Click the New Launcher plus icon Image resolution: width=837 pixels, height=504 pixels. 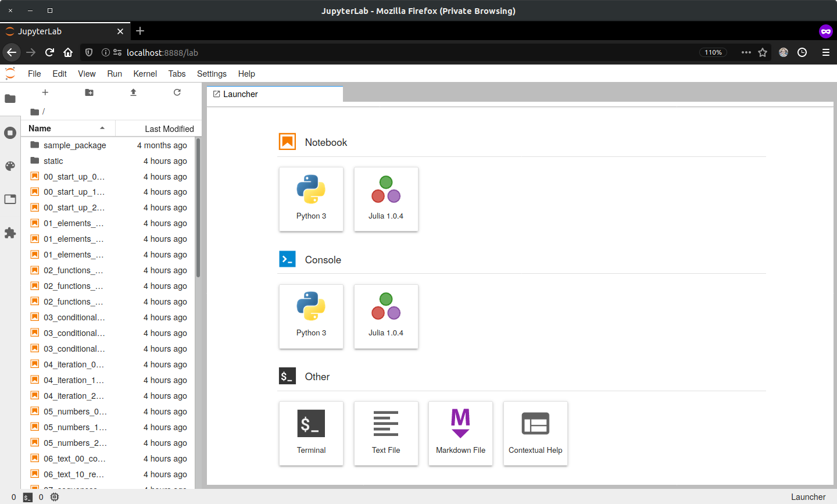[45, 92]
